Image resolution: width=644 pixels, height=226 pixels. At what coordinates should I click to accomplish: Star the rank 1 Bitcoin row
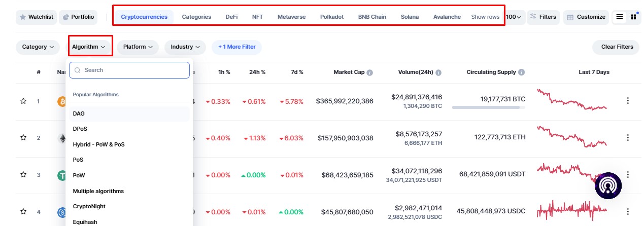tap(23, 101)
